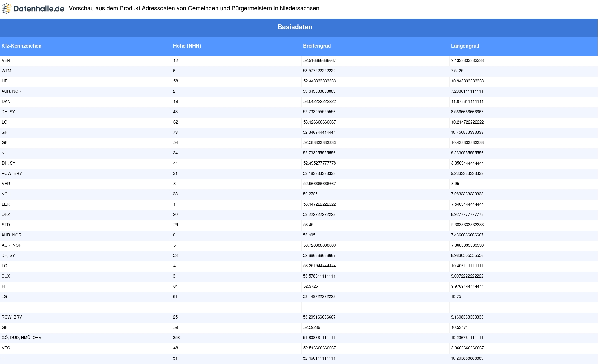The height and width of the screenshot is (364, 598).
Task: Click the height value 0
Action: point(174,235)
